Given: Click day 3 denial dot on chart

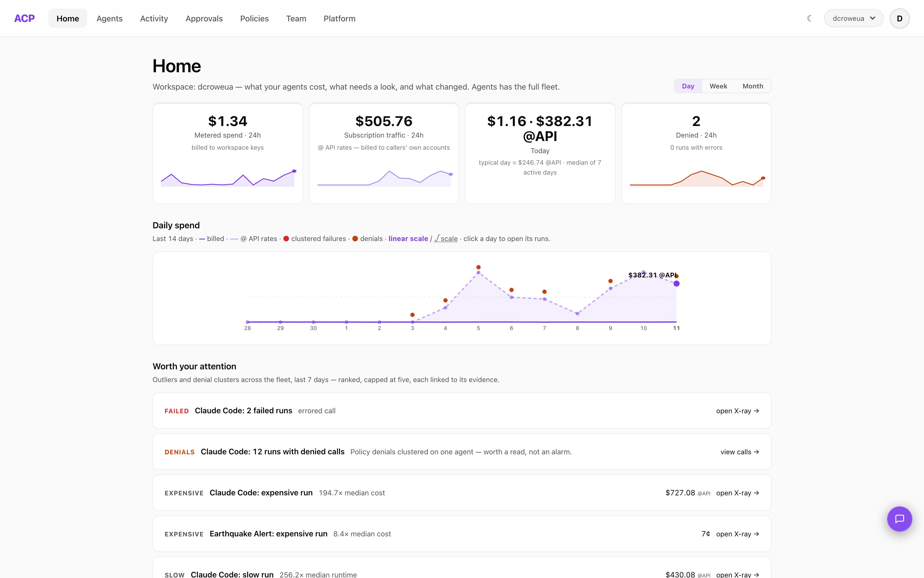Looking at the screenshot, I should [x=412, y=315].
